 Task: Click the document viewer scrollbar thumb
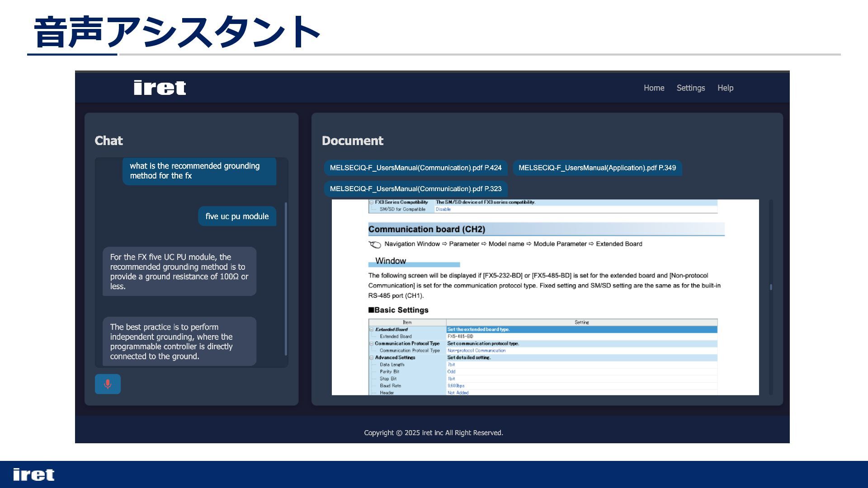[x=771, y=287]
